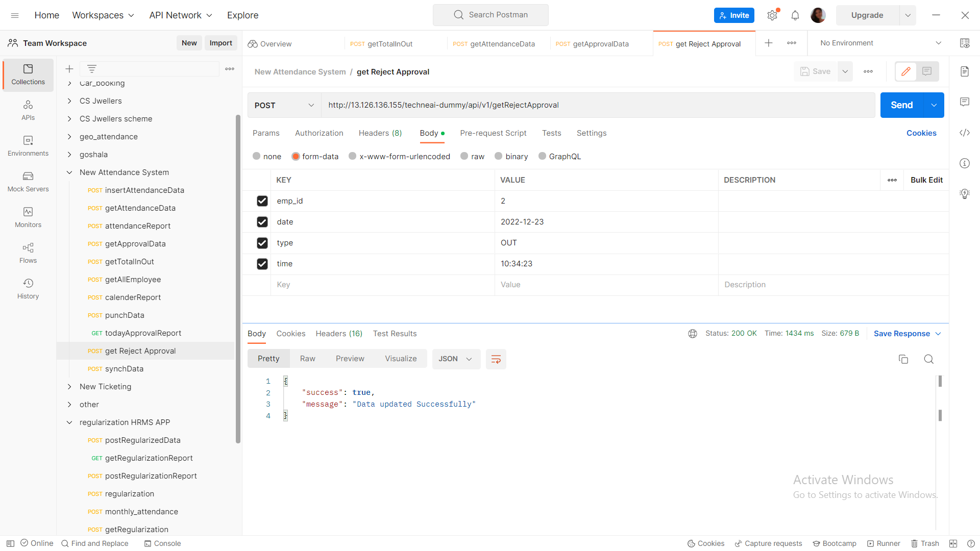Screen dimensions: 980x551
Task: Open Postman settings gear icon
Action: pyautogui.click(x=772, y=15)
